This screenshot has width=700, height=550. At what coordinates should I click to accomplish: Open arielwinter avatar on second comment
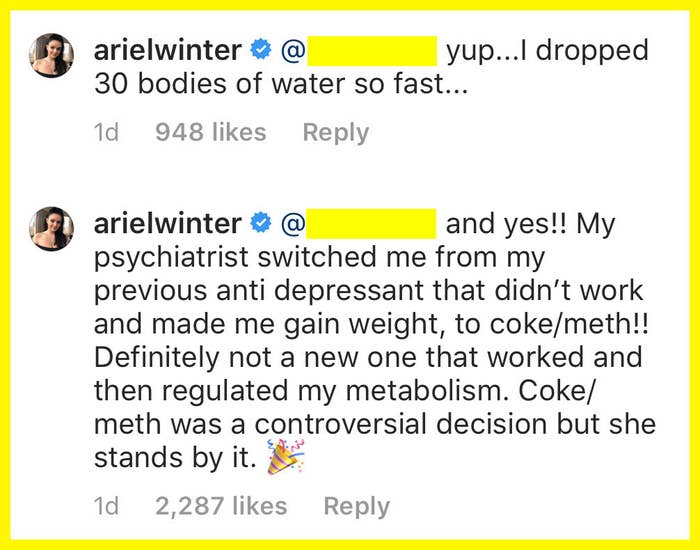coord(51,229)
